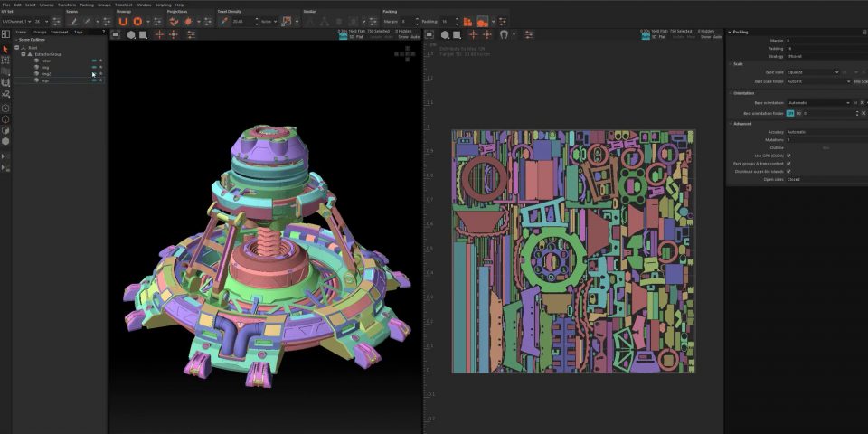Click the hexagon shading icon in 3D viewport
Image resolution: width=868 pixels, height=434 pixels.
pos(131,34)
